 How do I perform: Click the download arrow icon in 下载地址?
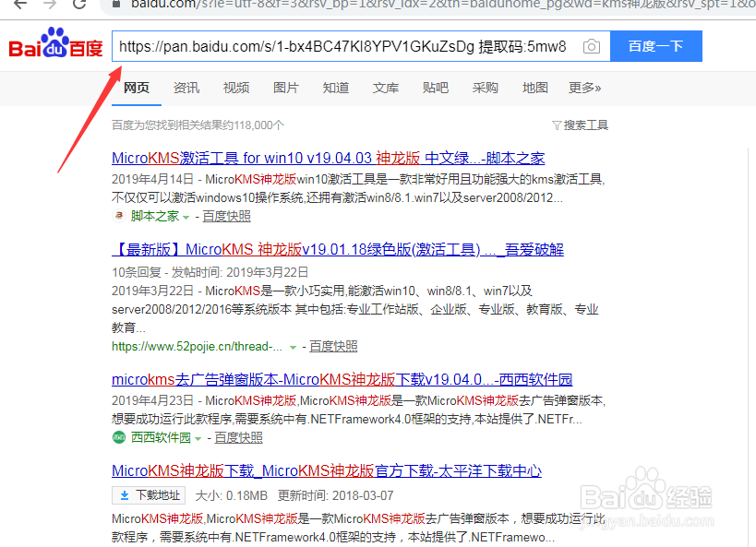coord(125,495)
